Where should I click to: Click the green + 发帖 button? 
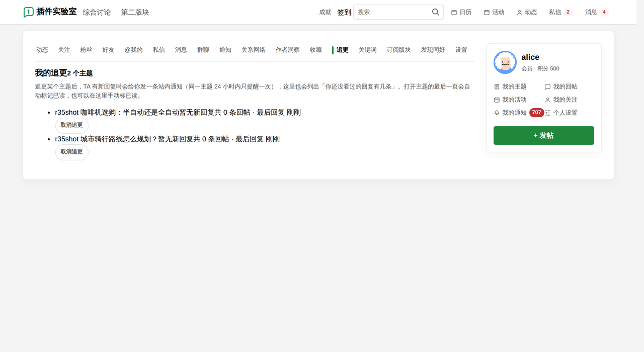[543, 135]
